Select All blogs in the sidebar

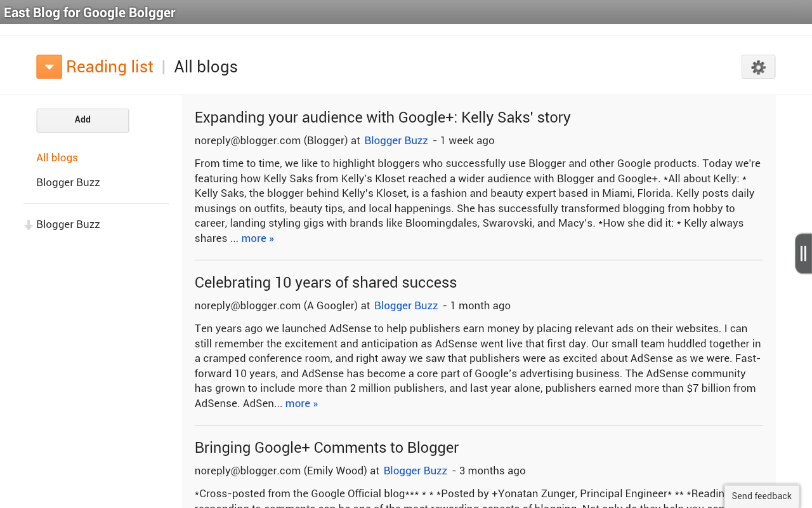pos(57,157)
